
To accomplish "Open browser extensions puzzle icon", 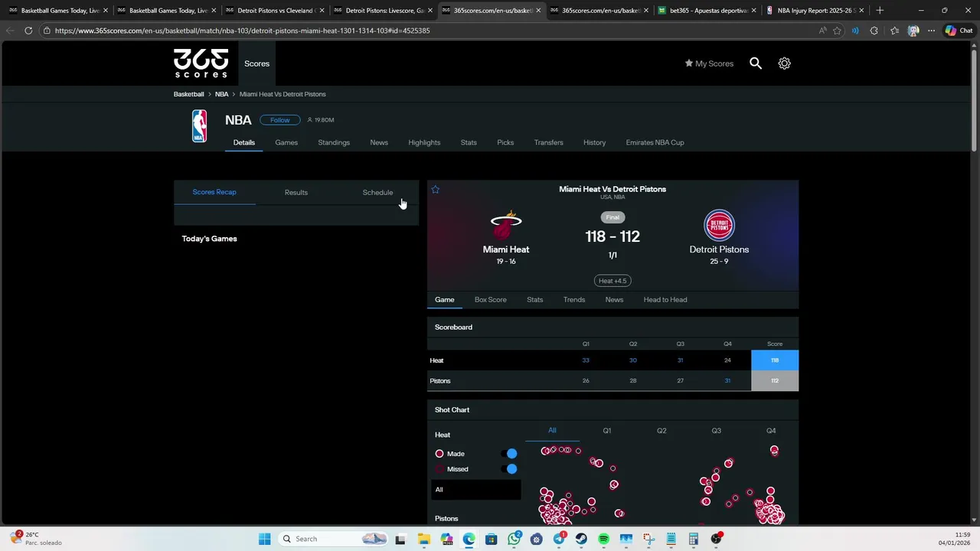I will (x=874, y=31).
